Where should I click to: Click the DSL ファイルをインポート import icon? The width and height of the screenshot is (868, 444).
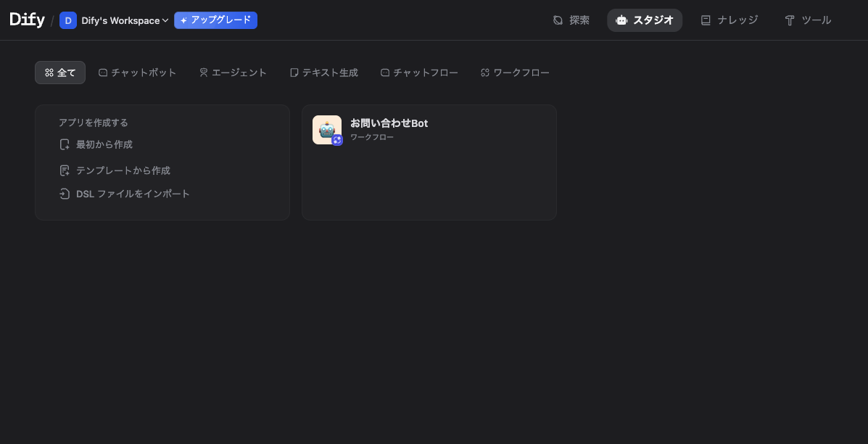tap(65, 194)
